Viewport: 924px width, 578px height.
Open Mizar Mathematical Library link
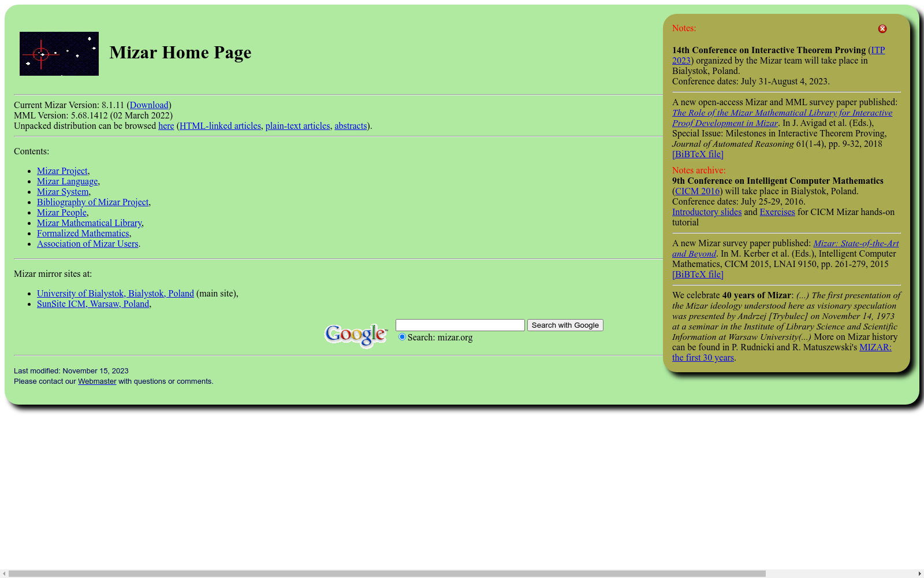pos(90,223)
